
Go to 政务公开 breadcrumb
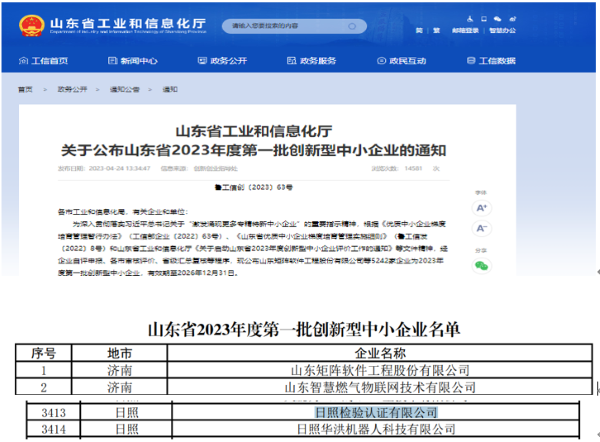point(72,89)
